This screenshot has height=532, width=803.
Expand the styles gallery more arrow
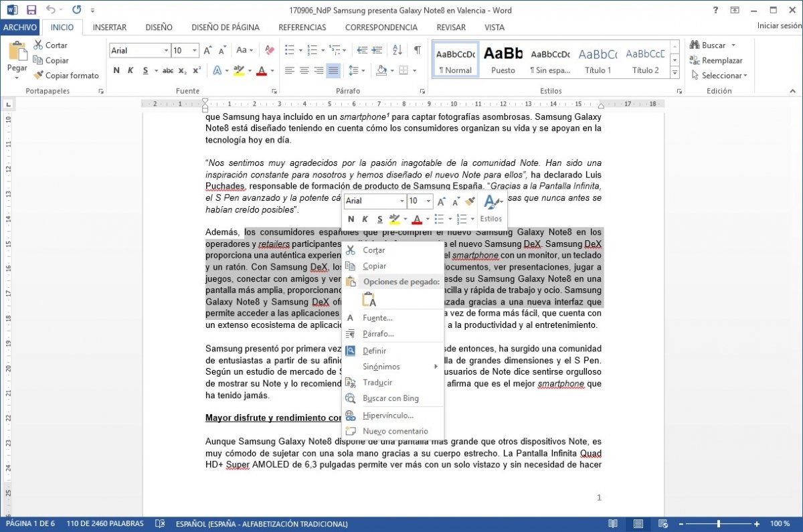click(675, 73)
